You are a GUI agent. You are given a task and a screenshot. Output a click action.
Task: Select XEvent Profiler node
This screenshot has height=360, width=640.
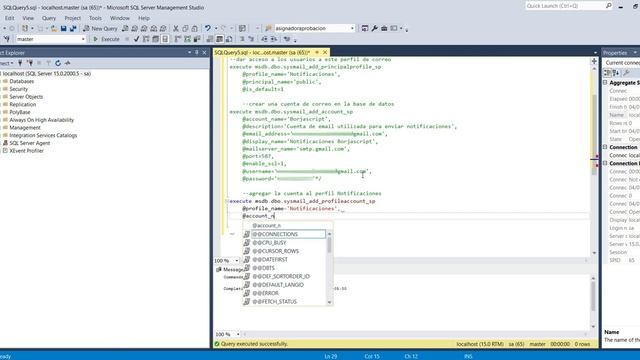[x=27, y=151]
